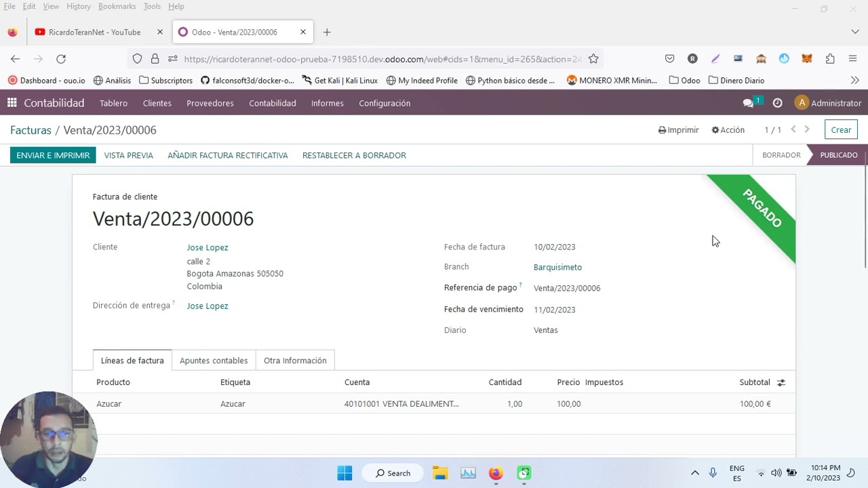Click account 40101001 VENTA DEALIMENT cell
Screen dimensions: 868x488
click(401, 404)
